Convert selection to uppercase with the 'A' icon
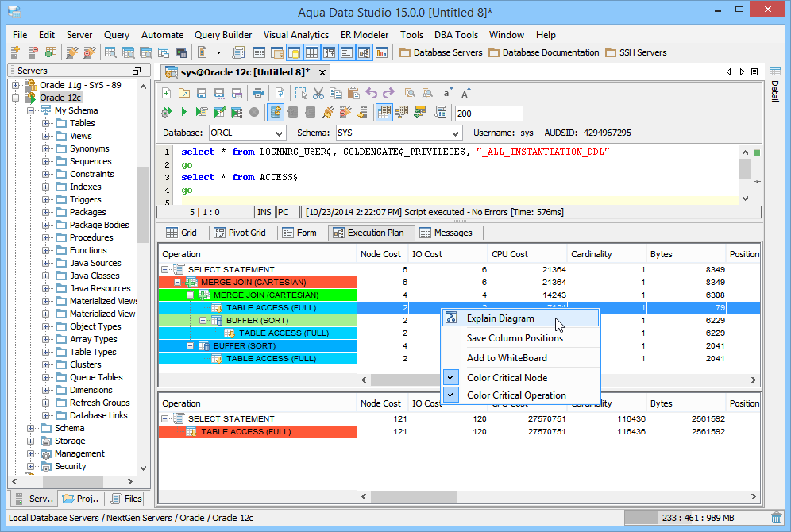This screenshot has height=532, width=791. point(465,93)
